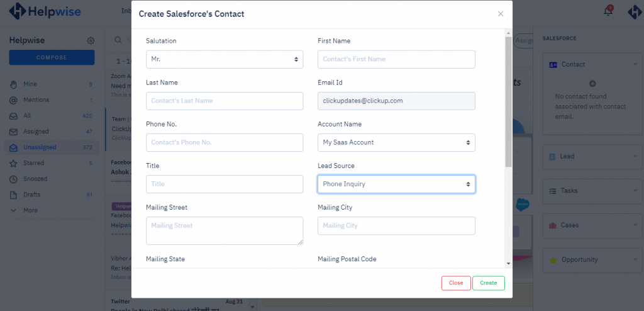
Task: Click the dialog scroll up arrow
Action: tap(508, 33)
